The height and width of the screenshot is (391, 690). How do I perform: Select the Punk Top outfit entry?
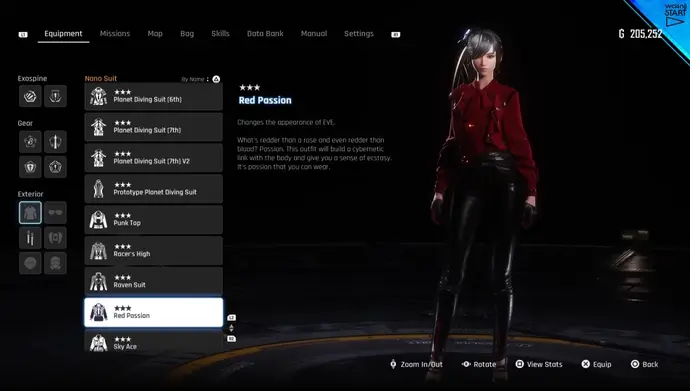pyautogui.click(x=154, y=219)
